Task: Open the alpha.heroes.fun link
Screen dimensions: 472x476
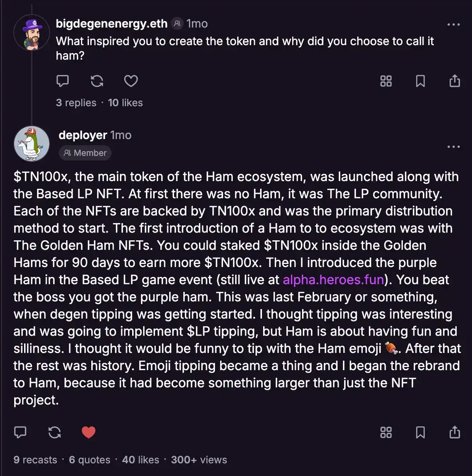Action: (333, 280)
